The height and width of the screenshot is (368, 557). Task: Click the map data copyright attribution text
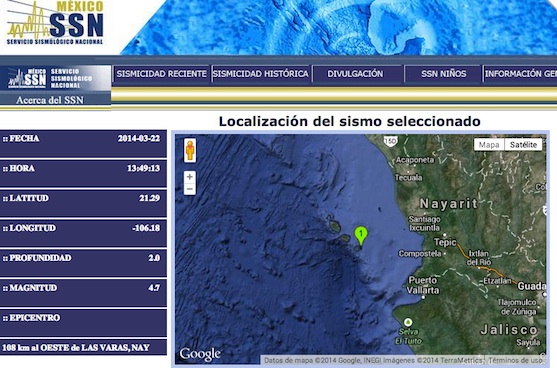point(373,360)
